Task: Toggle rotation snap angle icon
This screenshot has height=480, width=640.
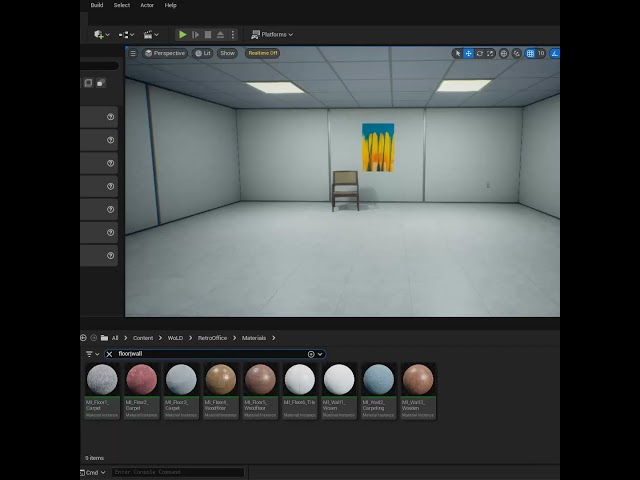Action: (554, 53)
